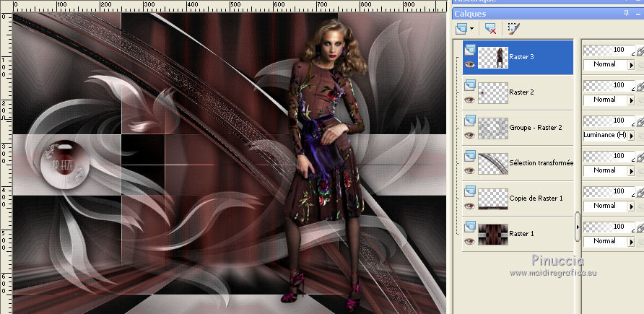Toggle visibility of Raster 2 layer

469,100
